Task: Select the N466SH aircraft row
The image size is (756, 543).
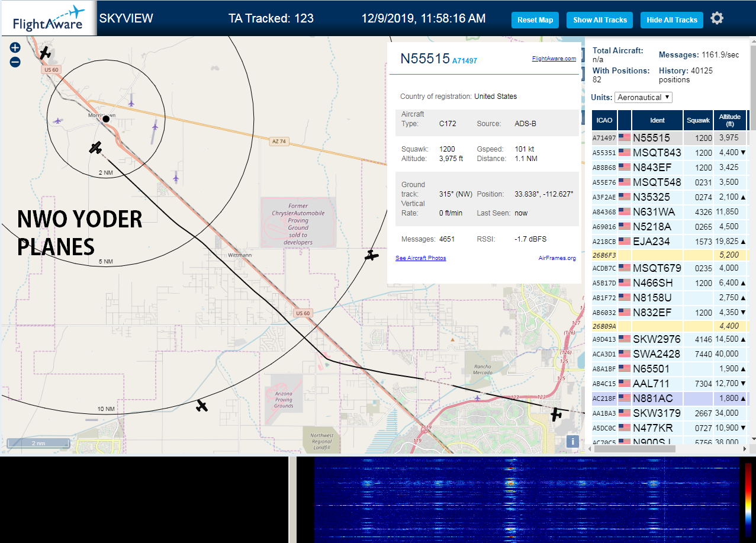Action: [670, 283]
